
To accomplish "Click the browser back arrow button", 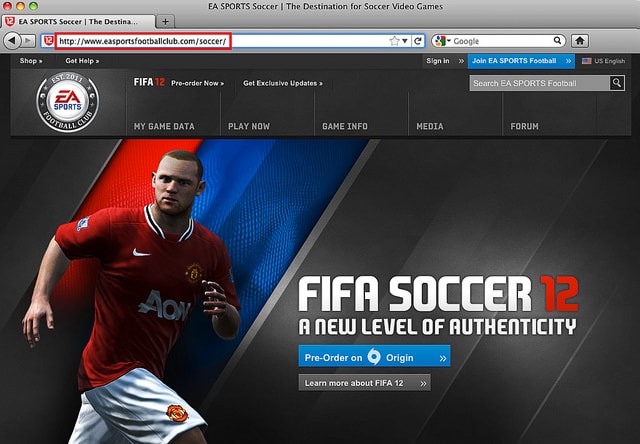I will pyautogui.click(x=12, y=41).
